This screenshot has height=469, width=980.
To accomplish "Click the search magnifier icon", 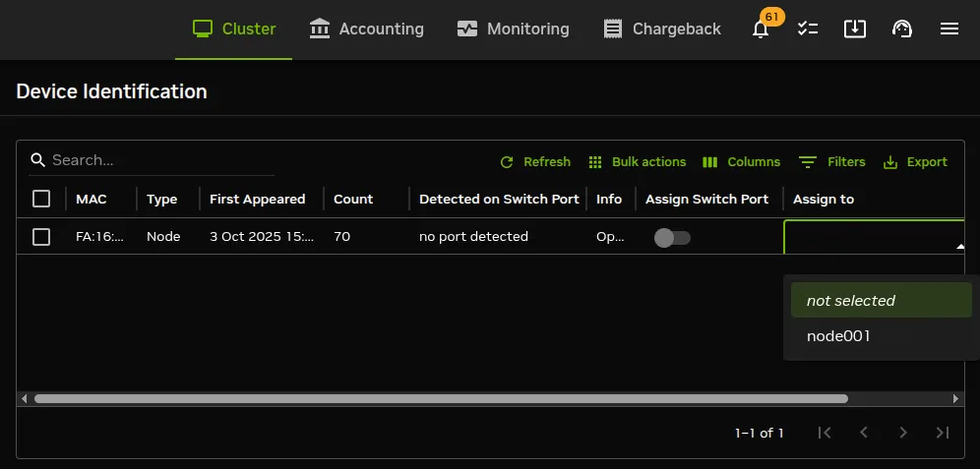I will click(38, 160).
